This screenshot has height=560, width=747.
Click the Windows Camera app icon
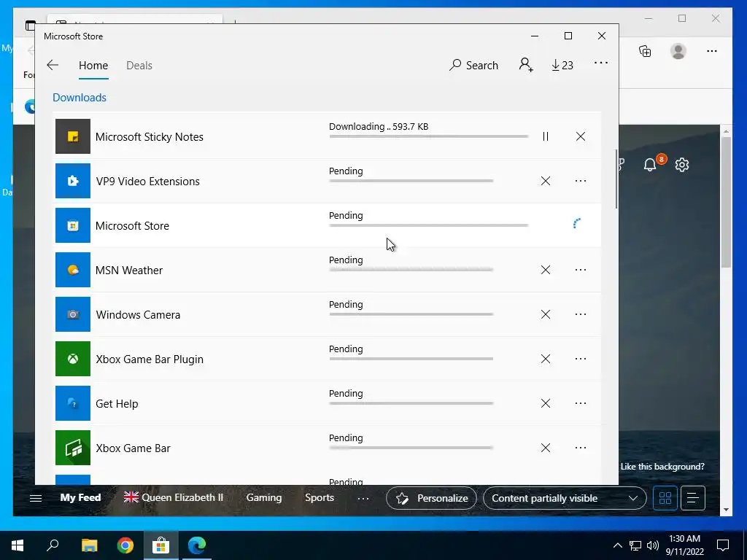pyautogui.click(x=73, y=314)
